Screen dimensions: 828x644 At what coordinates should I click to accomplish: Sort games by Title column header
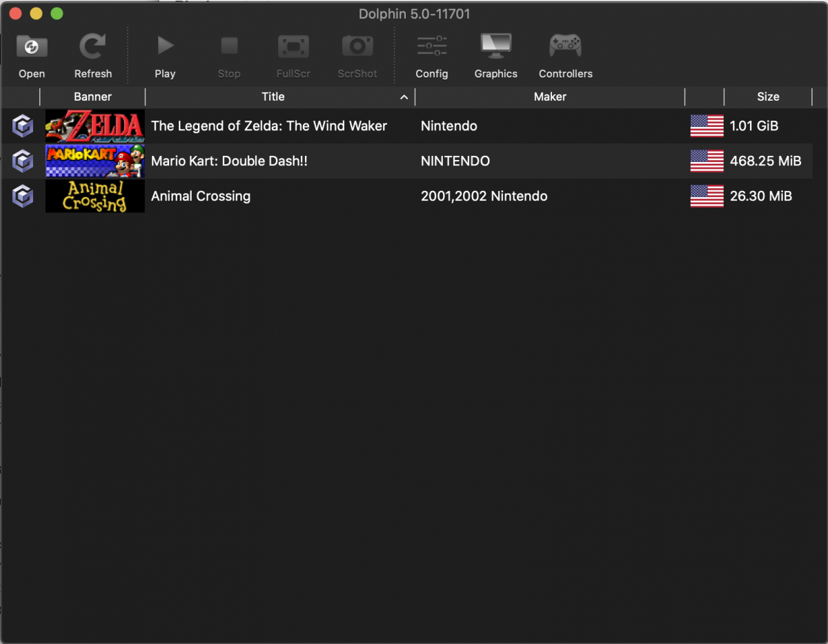coord(273,97)
